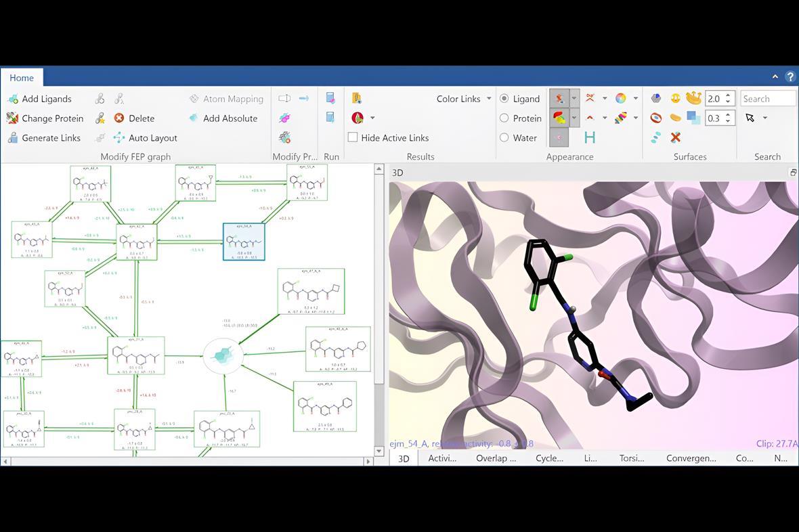Click the Delete button label
The height and width of the screenshot is (532, 799).
pos(142,118)
